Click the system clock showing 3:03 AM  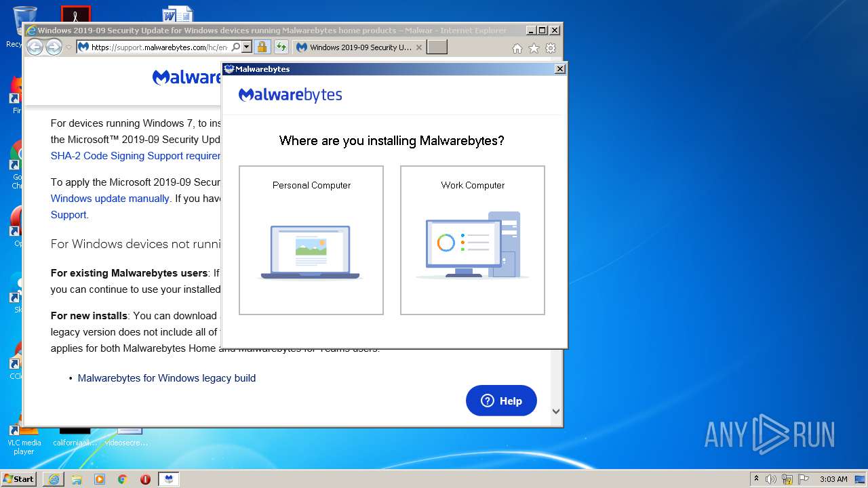tap(833, 479)
